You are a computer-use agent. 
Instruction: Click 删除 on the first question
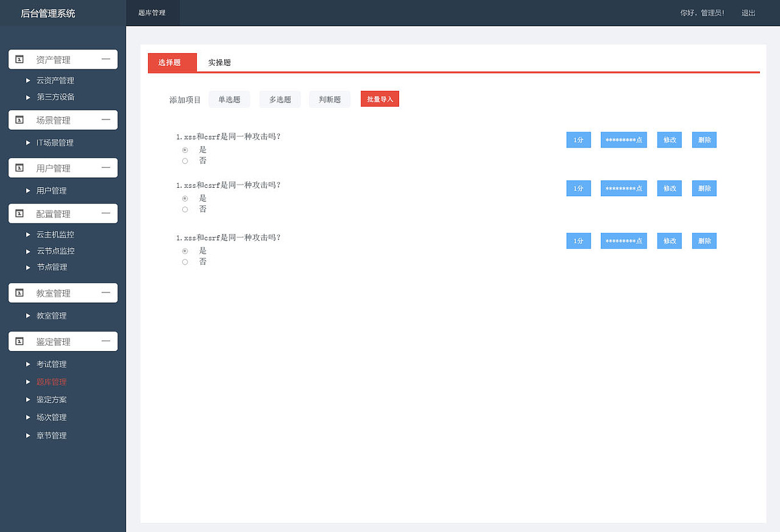coord(704,140)
